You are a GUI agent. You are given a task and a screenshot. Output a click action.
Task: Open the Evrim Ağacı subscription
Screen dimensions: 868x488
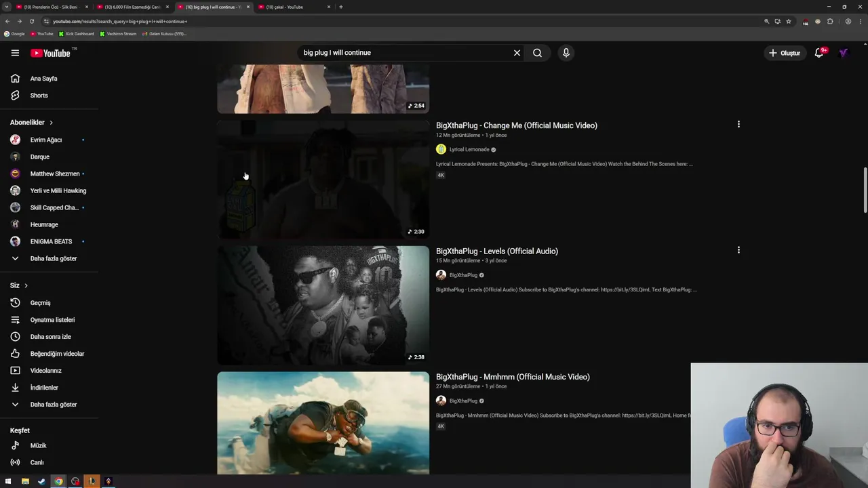[x=49, y=140]
